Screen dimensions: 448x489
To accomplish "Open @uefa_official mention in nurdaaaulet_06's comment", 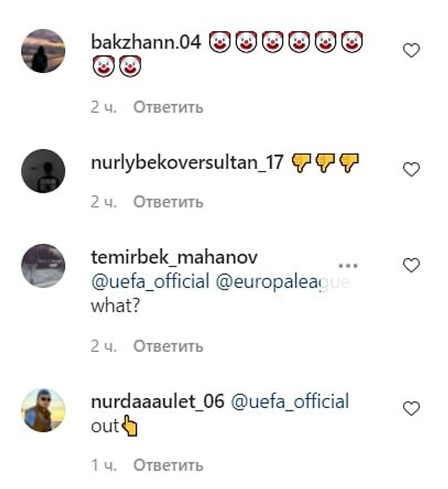I will (290, 402).
